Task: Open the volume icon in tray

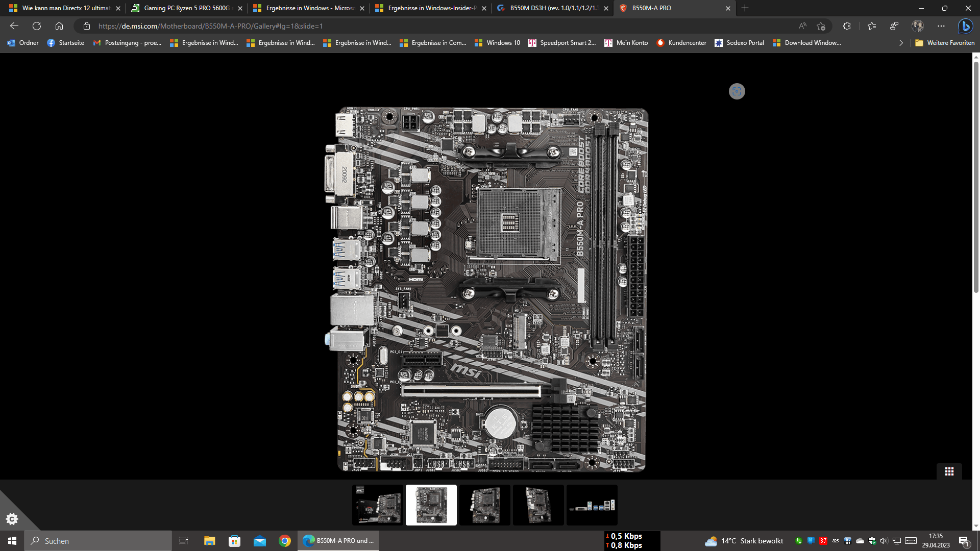Action: coord(884,541)
